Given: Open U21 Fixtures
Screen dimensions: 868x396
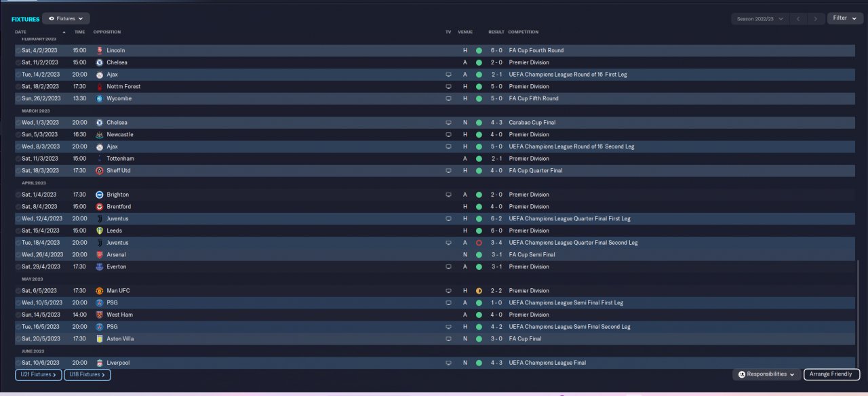Looking at the screenshot, I should [38, 374].
